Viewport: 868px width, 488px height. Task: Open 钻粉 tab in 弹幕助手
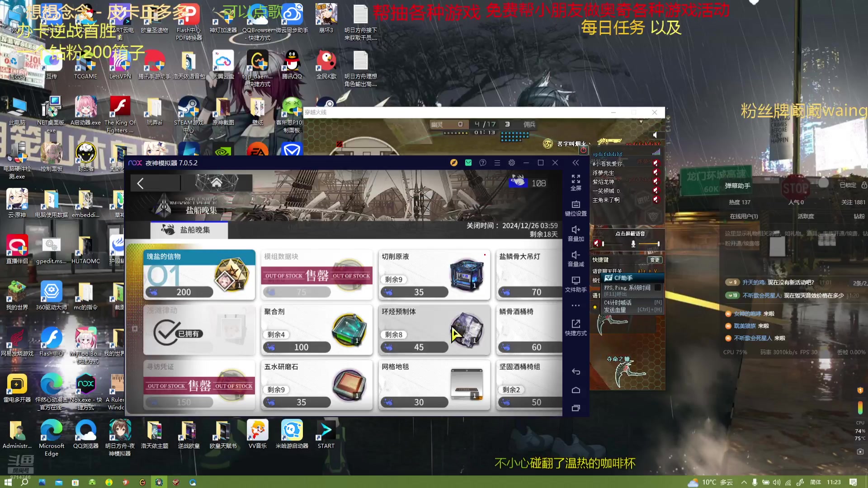[859, 216]
